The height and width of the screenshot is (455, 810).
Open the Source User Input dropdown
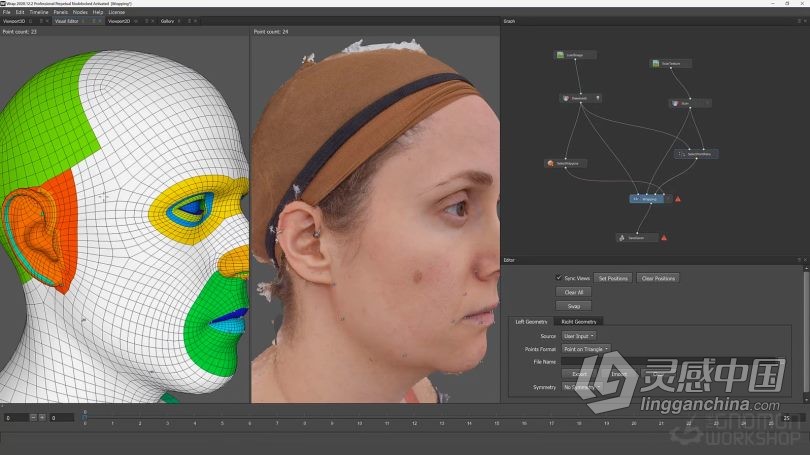point(579,336)
